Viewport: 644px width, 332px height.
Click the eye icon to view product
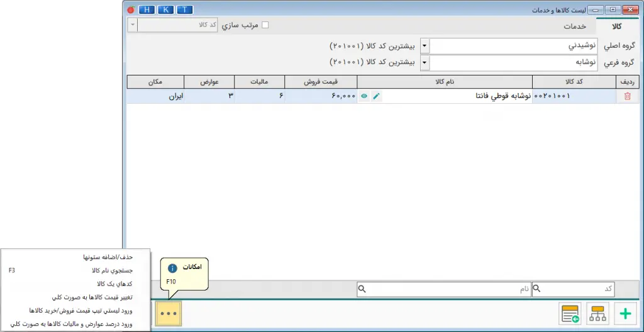tap(364, 96)
